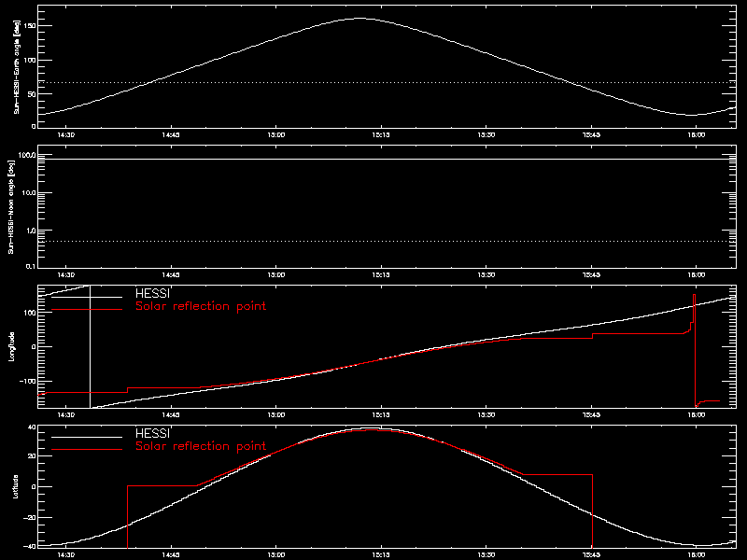Click "16:00" time label under Latitude plot
This screenshot has width=747, height=560.
[696, 555]
